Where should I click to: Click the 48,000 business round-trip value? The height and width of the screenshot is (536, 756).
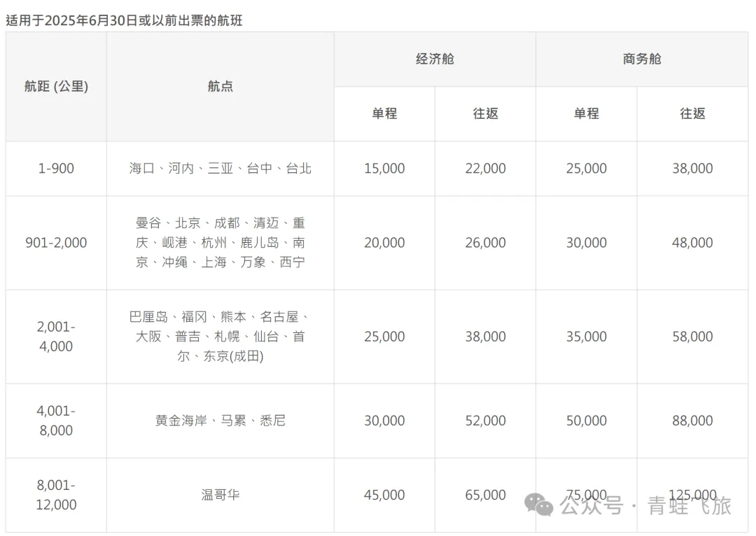click(x=692, y=243)
